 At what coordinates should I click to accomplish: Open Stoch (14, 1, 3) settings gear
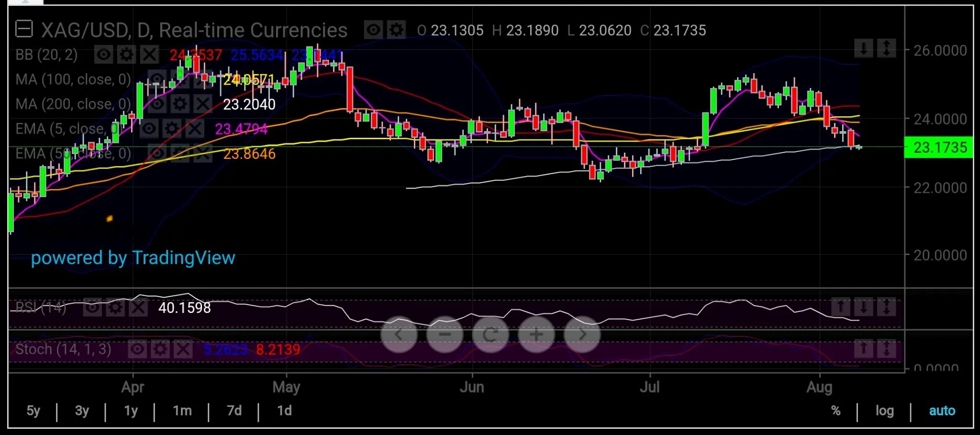(160, 349)
